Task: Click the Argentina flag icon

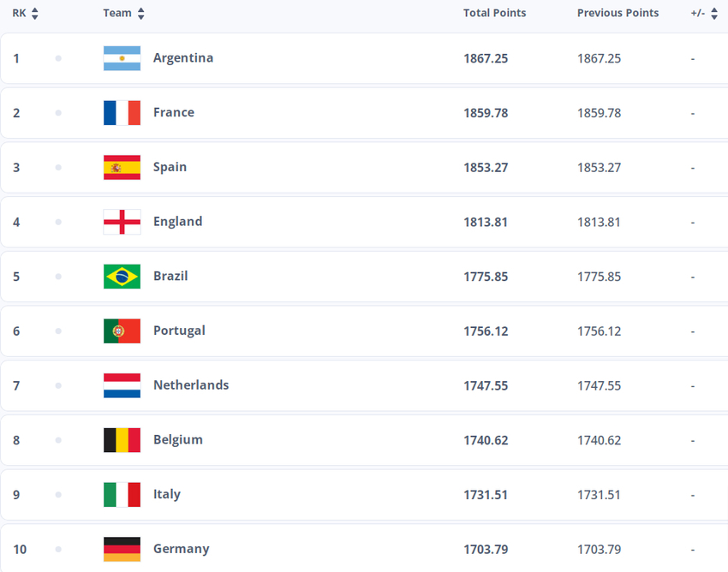Action: 122,58
